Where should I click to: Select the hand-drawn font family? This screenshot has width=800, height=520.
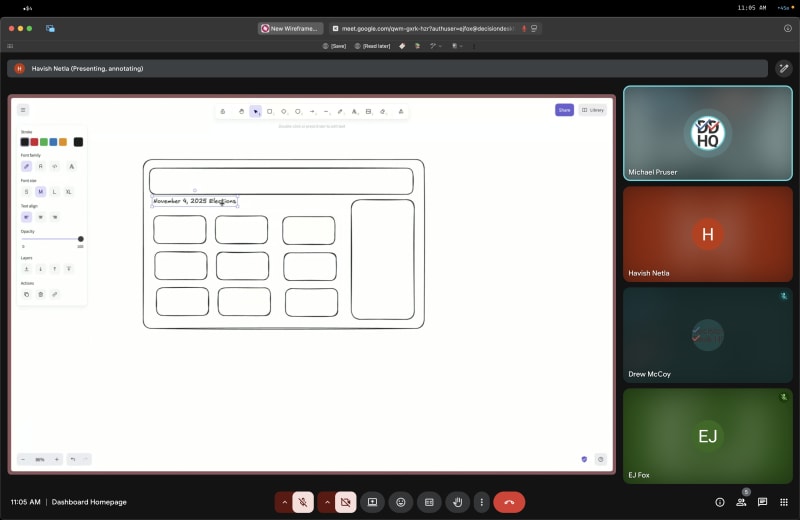click(27, 166)
